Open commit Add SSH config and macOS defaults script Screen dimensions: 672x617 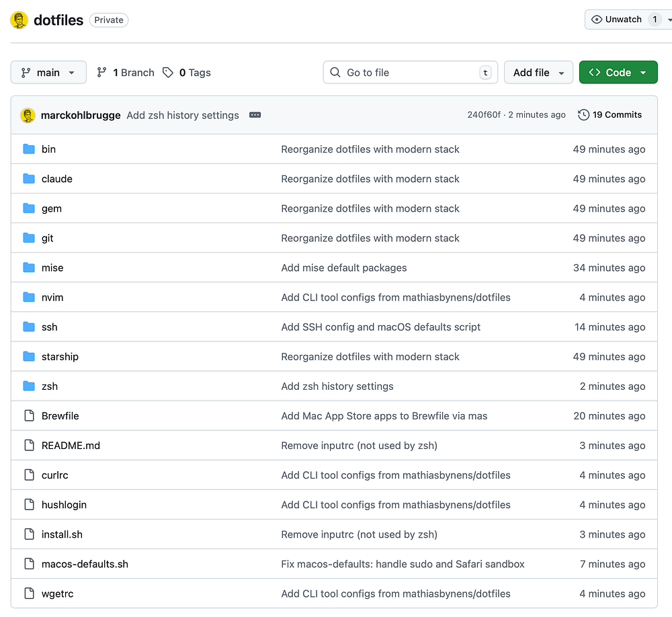point(380,327)
